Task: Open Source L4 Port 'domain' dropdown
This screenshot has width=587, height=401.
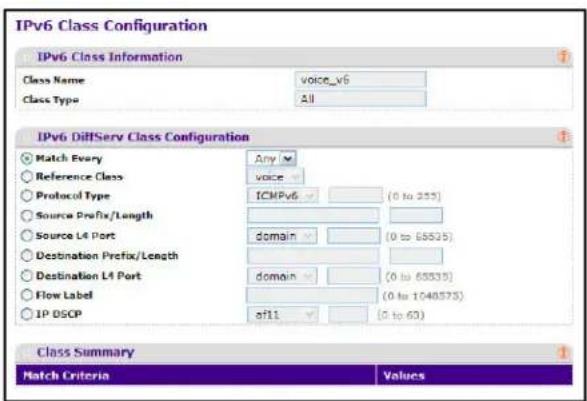Action: click(282, 236)
